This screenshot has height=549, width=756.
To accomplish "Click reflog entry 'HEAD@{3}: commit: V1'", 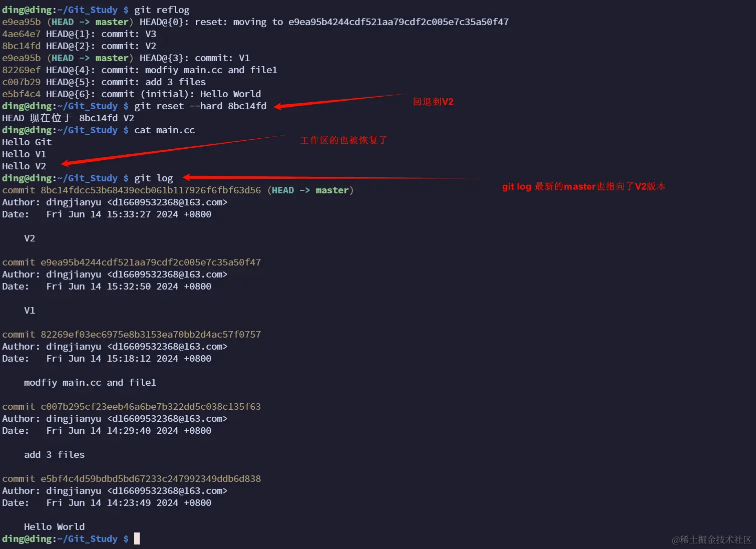I will 195,58.
